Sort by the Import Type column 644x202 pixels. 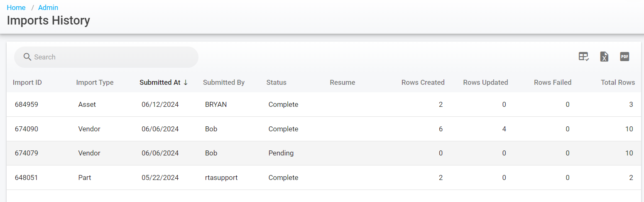click(95, 82)
